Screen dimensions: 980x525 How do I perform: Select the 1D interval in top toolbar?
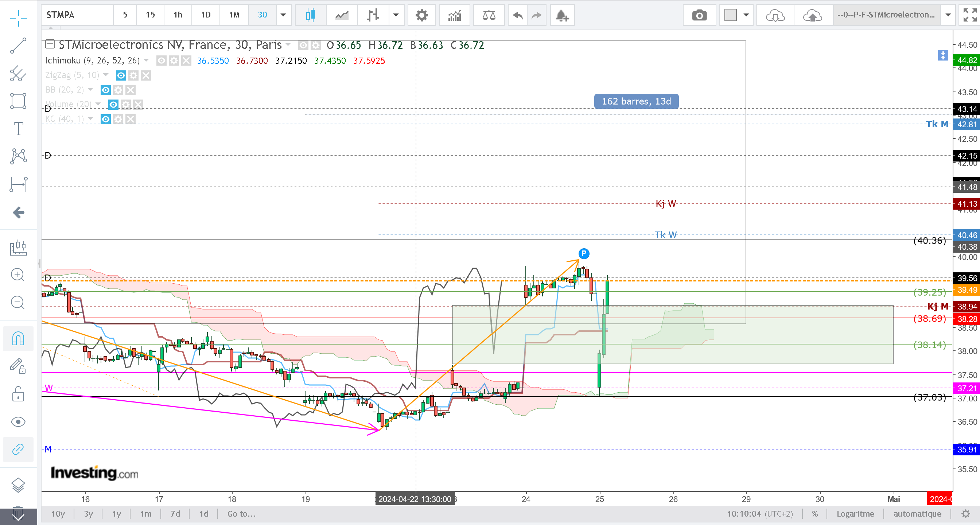point(206,15)
